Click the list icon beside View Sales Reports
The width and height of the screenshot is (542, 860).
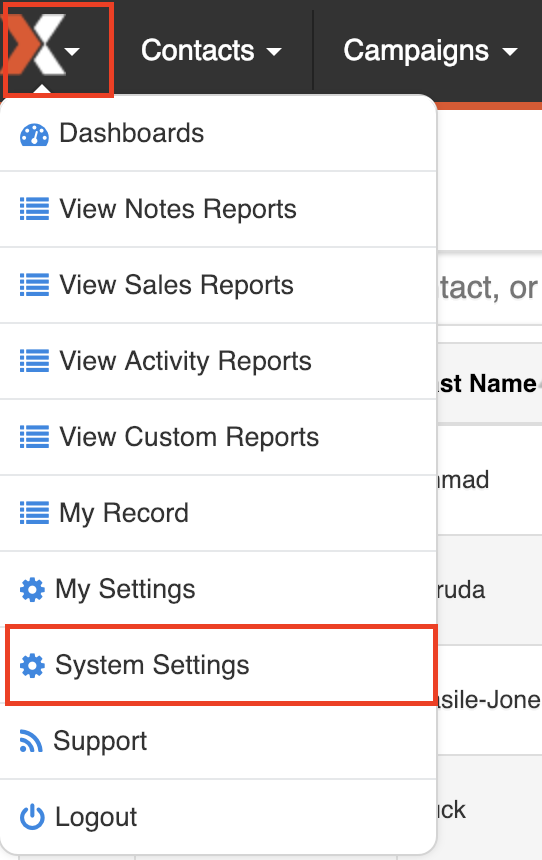point(34,285)
